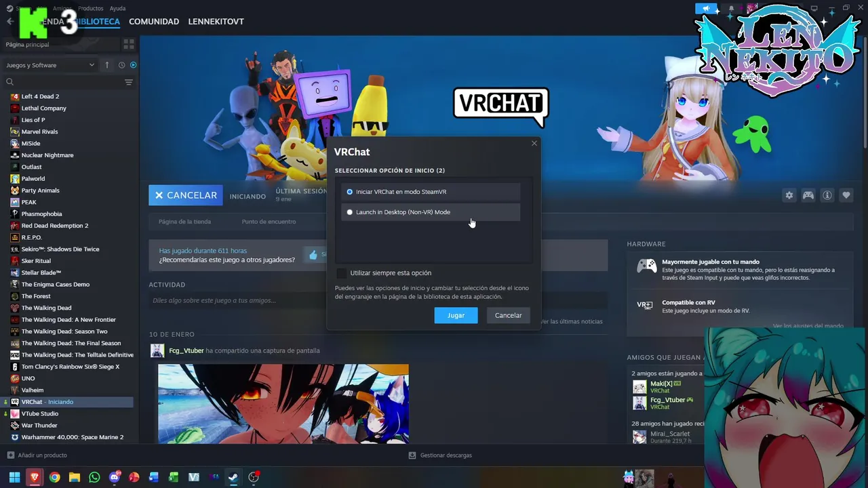Click the thumbs-up recommend icon

click(x=313, y=255)
